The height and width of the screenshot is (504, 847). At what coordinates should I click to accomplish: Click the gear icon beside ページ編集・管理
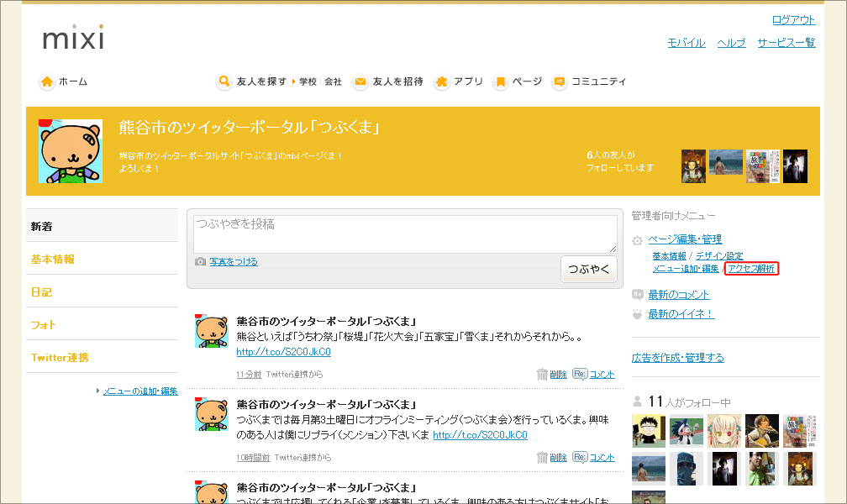click(x=638, y=240)
